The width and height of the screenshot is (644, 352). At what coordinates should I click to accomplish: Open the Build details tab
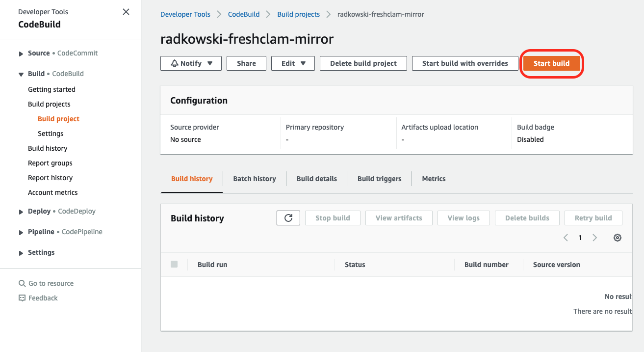pyautogui.click(x=317, y=179)
